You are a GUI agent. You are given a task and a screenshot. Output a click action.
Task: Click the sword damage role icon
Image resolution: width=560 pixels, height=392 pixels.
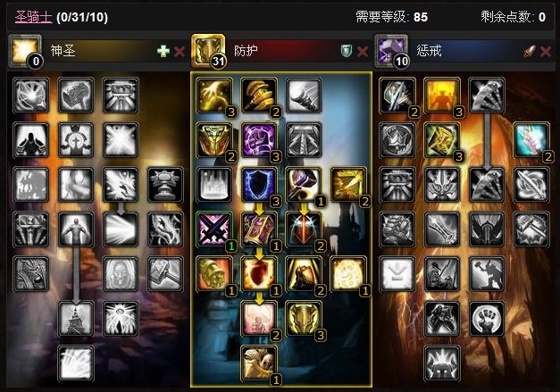530,52
